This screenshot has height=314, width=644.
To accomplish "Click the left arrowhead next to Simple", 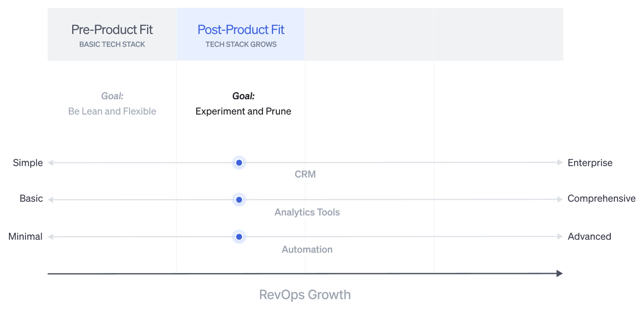I will coord(51,163).
